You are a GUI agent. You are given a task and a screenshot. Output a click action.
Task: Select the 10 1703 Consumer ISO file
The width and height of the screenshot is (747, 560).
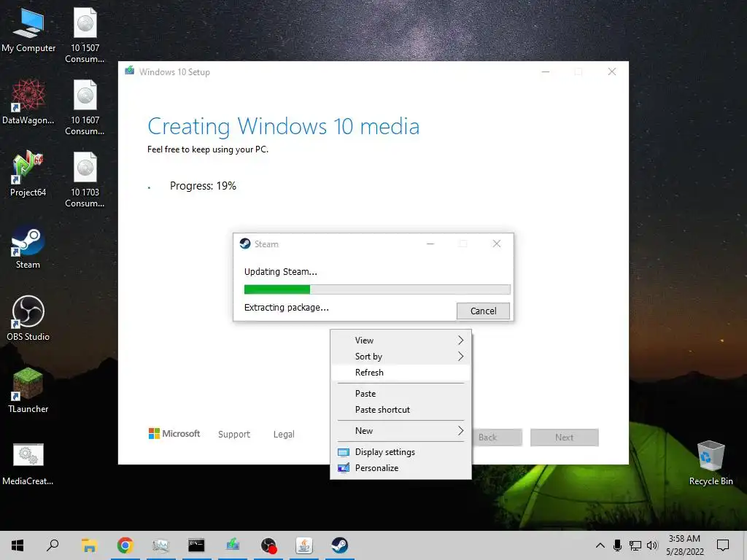click(85, 180)
